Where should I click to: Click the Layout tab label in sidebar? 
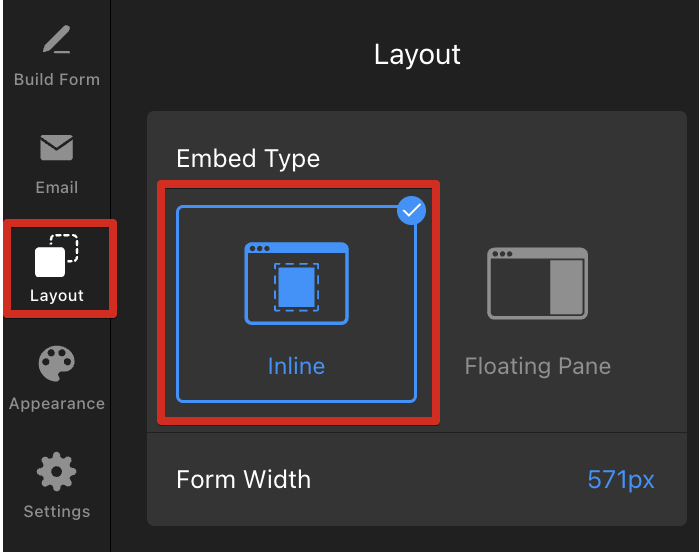pyautogui.click(x=57, y=296)
